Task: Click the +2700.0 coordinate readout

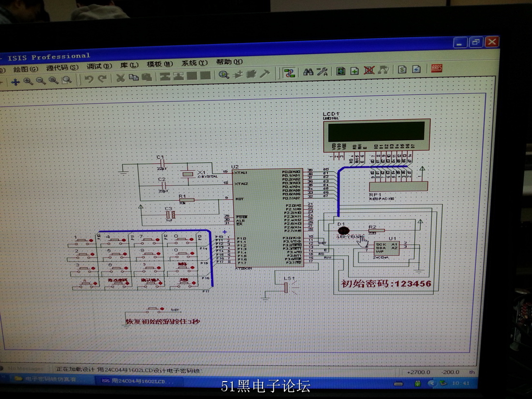Action: point(418,372)
